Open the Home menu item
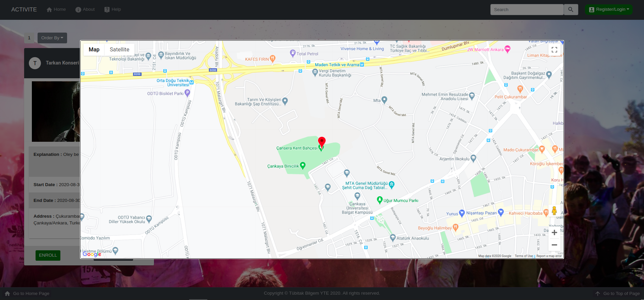Image resolution: width=644 pixels, height=300 pixels. tap(56, 9)
